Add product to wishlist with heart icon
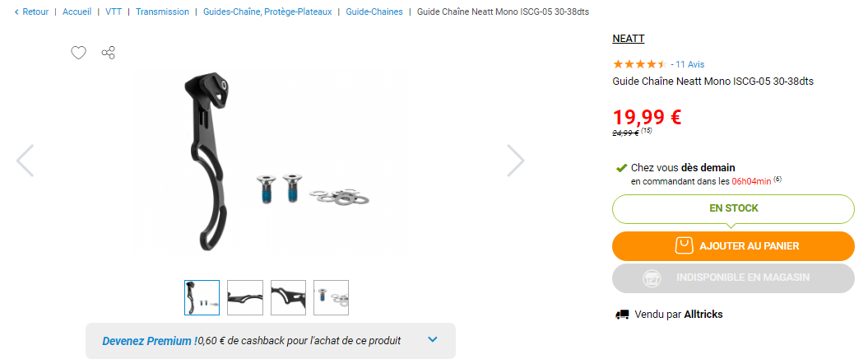The image size is (868, 364). pyautogui.click(x=79, y=54)
